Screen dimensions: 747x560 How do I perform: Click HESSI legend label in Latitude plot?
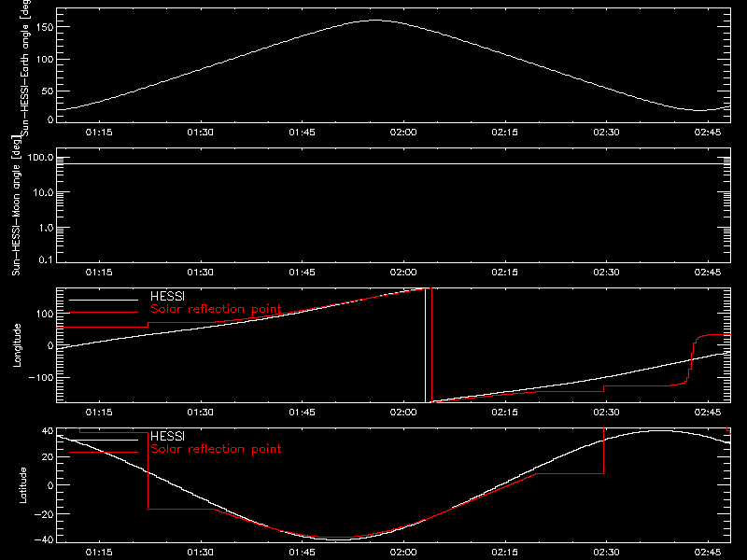click(167, 437)
